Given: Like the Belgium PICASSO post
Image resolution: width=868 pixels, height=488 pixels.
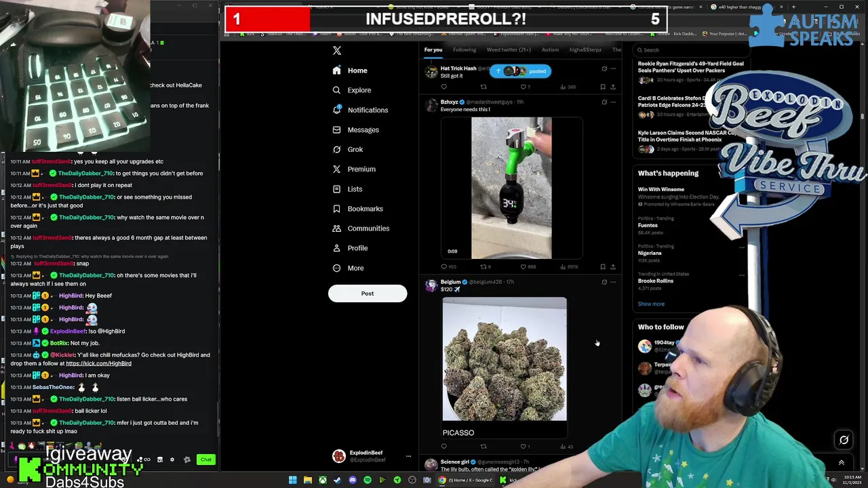Looking at the screenshot, I should 524,446.
